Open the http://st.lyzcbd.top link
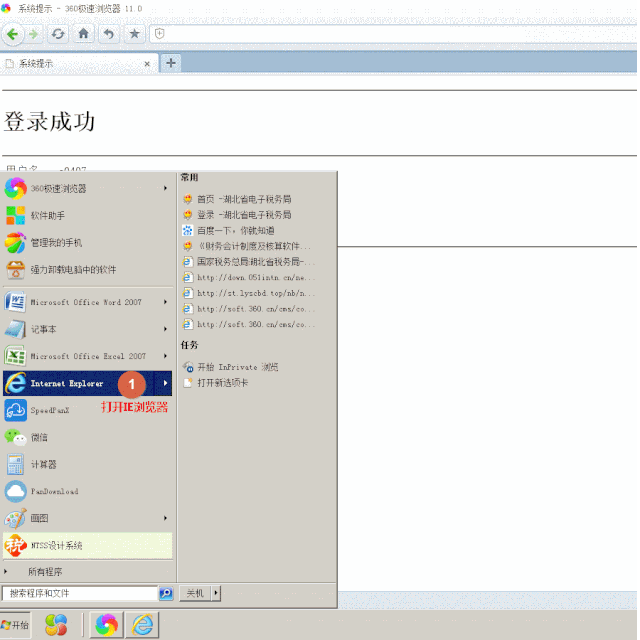 249,293
